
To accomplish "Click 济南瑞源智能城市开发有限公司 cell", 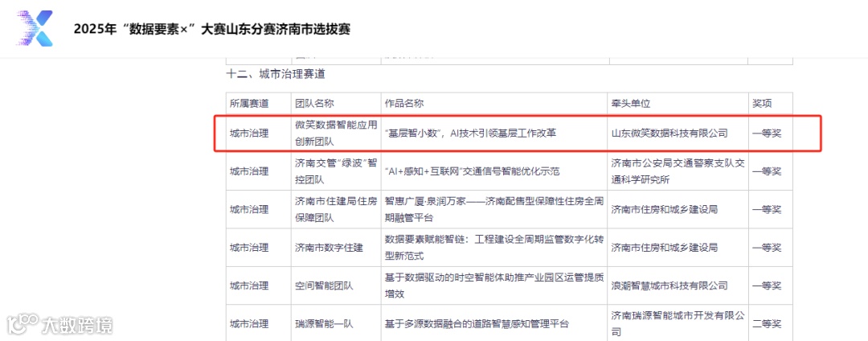I will point(678,324).
